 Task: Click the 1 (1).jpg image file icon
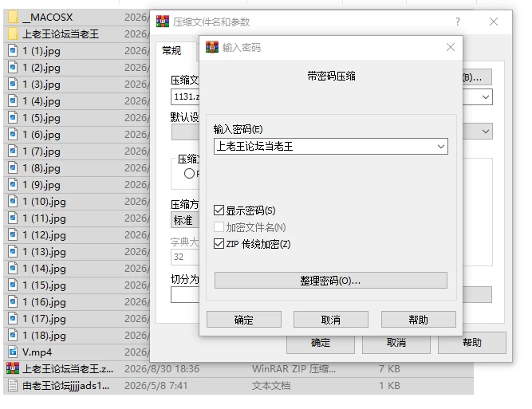[13, 51]
